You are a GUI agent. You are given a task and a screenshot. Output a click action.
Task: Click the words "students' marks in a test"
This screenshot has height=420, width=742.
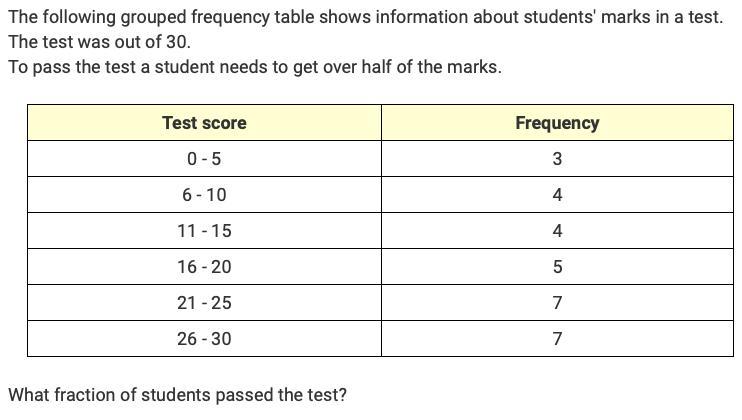pos(628,18)
